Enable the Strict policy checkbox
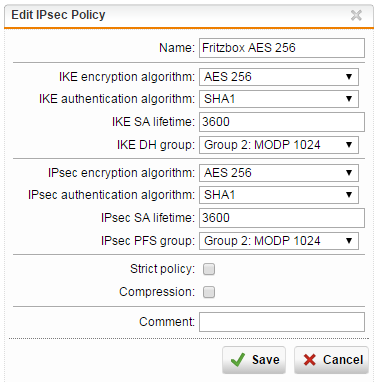378x382 pixels. click(209, 269)
